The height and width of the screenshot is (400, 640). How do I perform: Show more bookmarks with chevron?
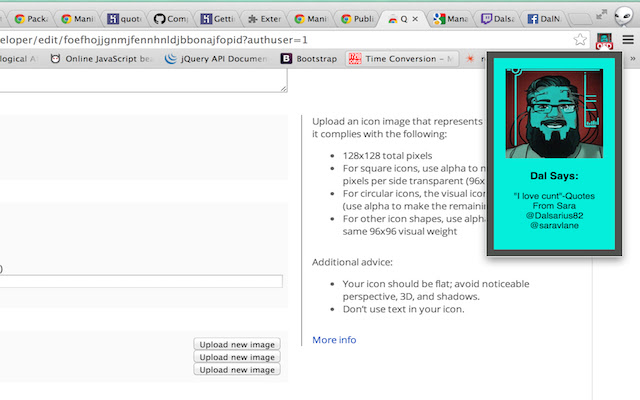(x=633, y=59)
